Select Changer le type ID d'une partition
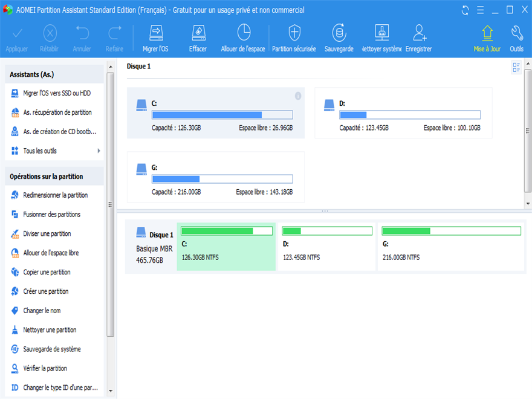The height and width of the screenshot is (399, 532). pos(54,388)
